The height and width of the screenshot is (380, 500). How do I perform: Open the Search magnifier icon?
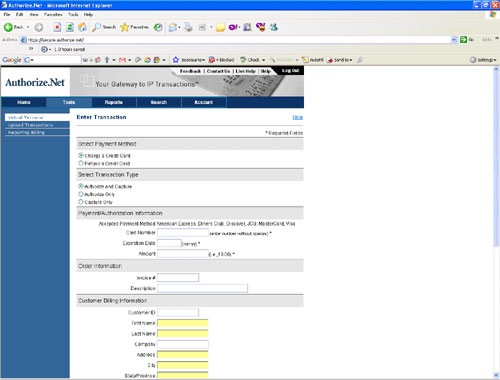pyautogui.click(x=96, y=27)
